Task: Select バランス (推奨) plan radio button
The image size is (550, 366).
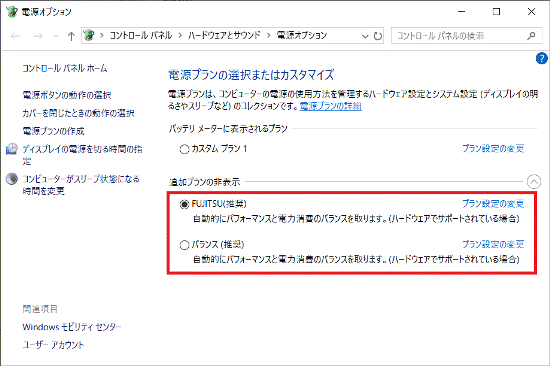Action: [x=184, y=245]
